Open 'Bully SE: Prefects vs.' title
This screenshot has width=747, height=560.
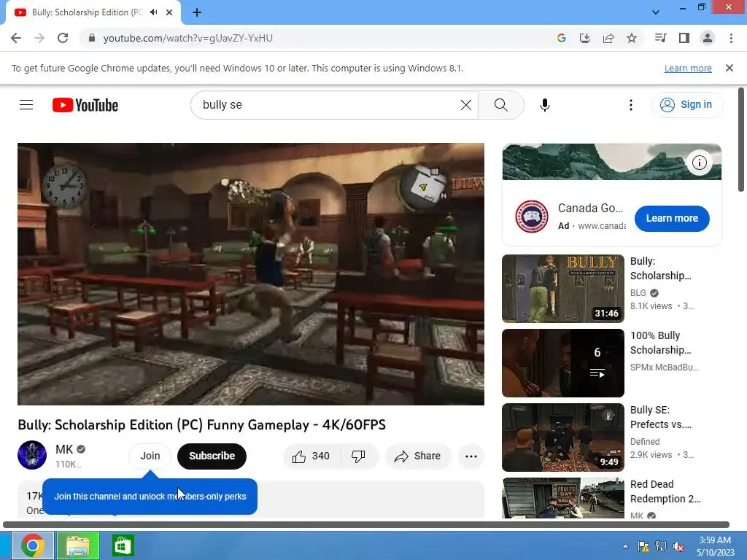coord(660,417)
